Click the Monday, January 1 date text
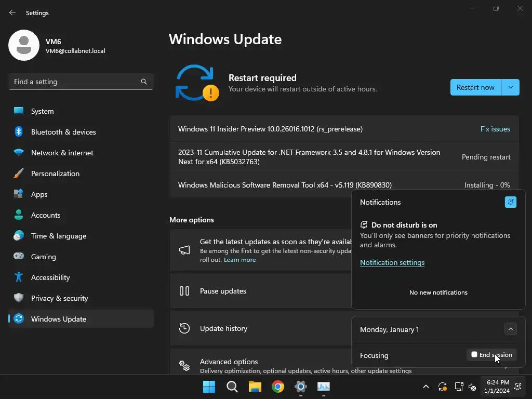Screen dimensions: 532x399 click(389, 329)
